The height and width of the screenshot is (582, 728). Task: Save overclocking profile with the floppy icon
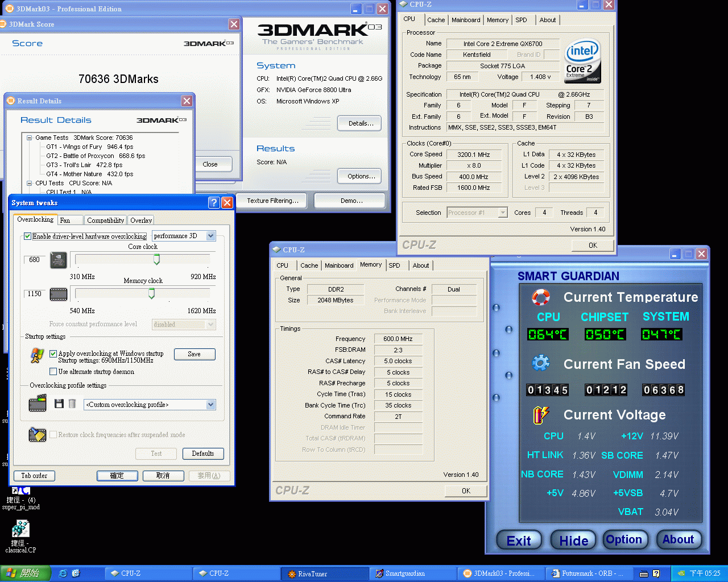[x=59, y=404]
